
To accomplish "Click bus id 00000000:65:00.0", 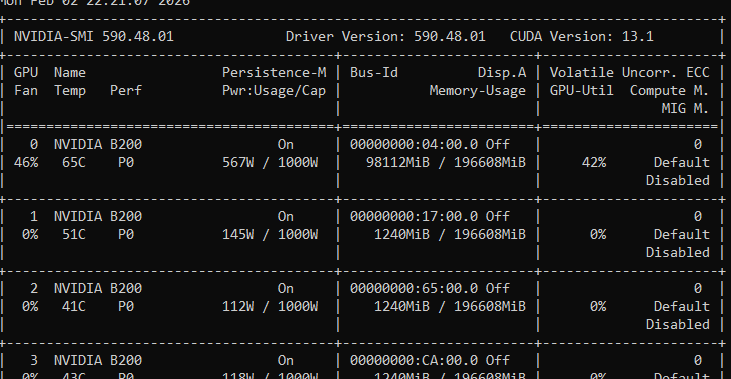I will coord(414,288).
